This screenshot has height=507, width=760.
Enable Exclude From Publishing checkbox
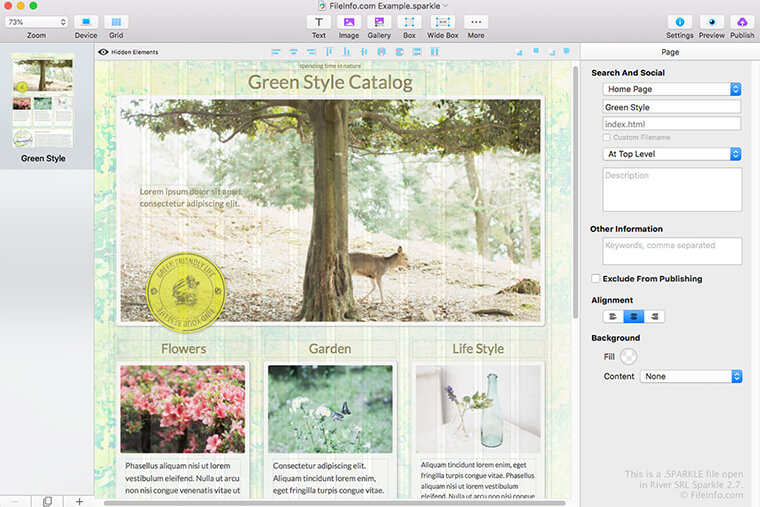[x=596, y=278]
